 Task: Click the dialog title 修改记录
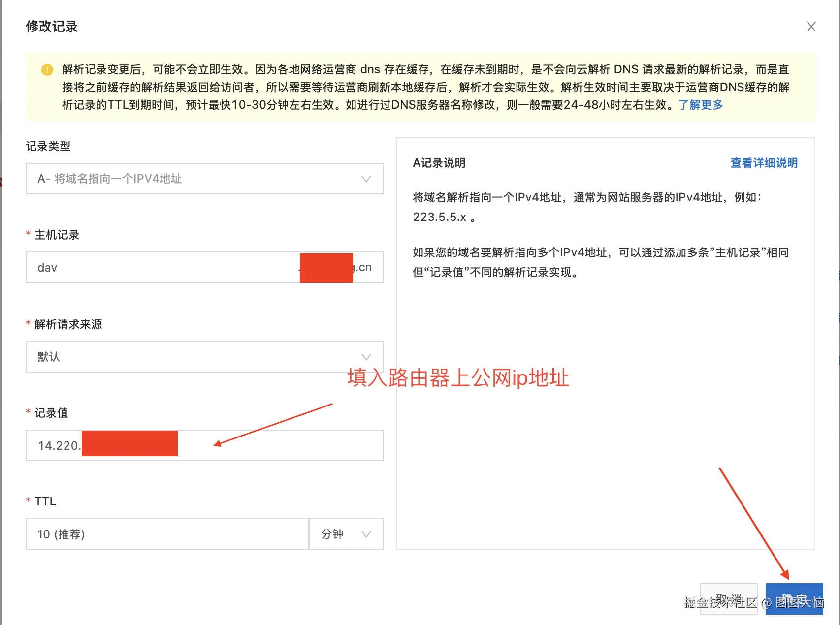coord(52,27)
